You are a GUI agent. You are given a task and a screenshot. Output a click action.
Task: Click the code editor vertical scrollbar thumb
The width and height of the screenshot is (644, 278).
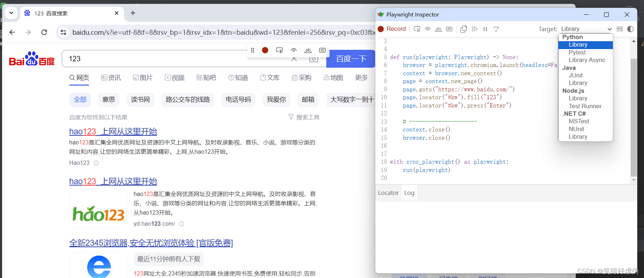point(634,118)
